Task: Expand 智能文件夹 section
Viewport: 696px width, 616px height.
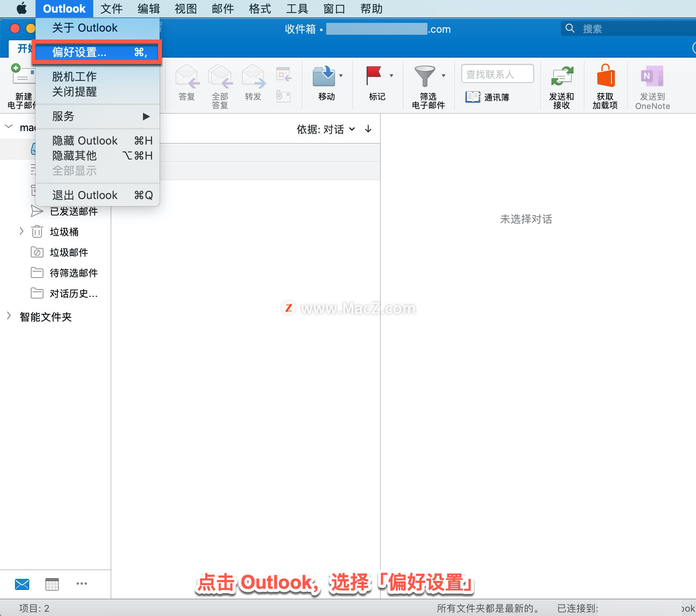Action: [9, 316]
